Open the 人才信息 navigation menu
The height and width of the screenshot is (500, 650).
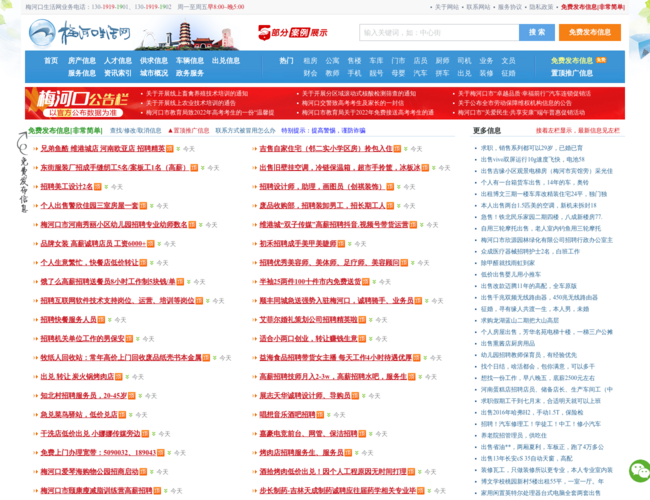pyautogui.click(x=118, y=61)
